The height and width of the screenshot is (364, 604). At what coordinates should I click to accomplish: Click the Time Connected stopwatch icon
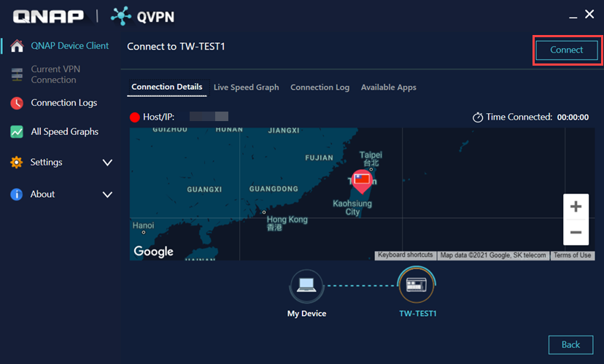pos(478,117)
